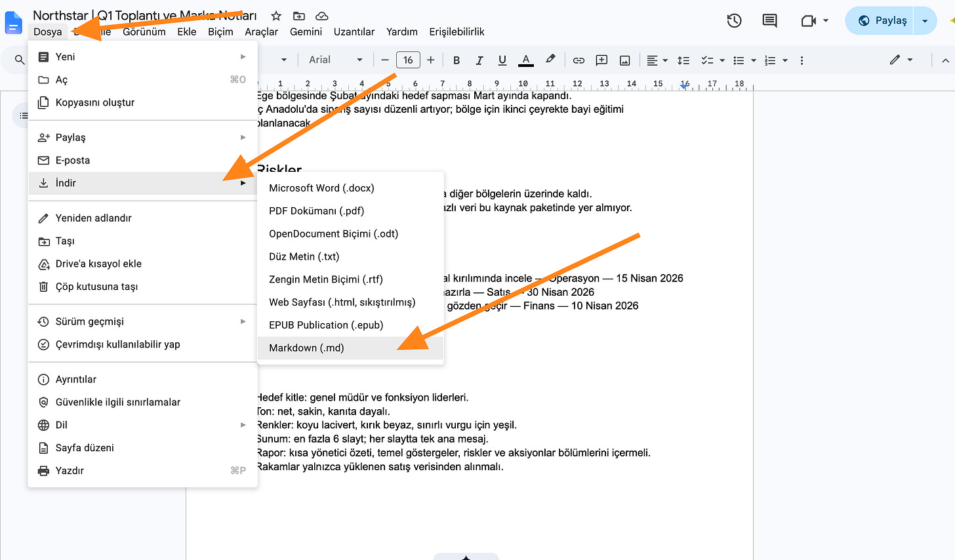This screenshot has width=955, height=560.
Task: Download as EPUB Publication (.epub)
Action: (351, 325)
